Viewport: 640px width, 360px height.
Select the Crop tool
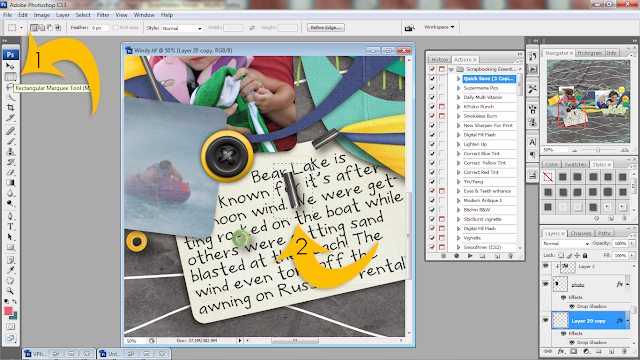[x=11, y=107]
